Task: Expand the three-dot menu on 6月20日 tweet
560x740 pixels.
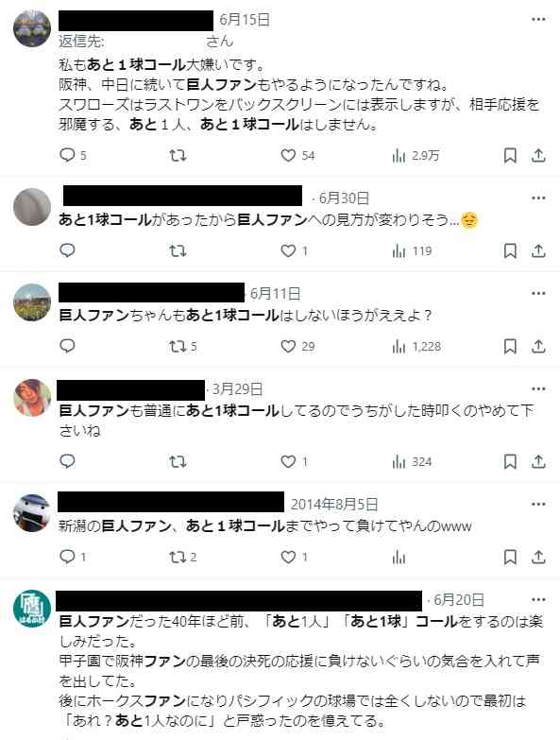Action: (x=538, y=599)
